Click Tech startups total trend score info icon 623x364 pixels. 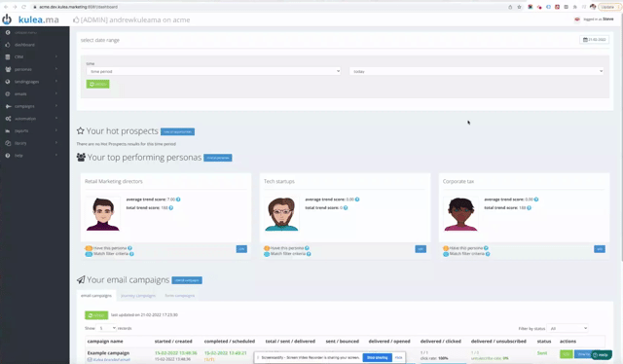click(346, 208)
